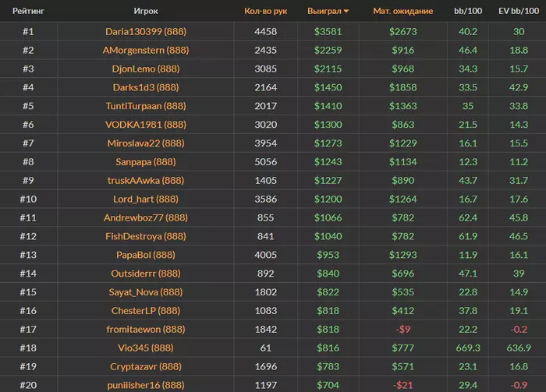This screenshot has width=546, height=392.
Task: Open player DjonLemo (888) profile
Action: [x=146, y=69]
